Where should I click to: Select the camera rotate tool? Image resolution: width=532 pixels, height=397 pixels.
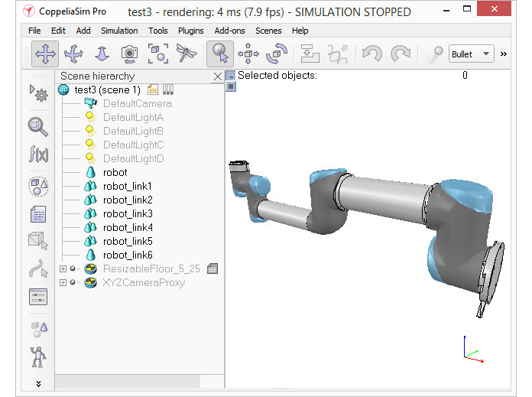73,54
